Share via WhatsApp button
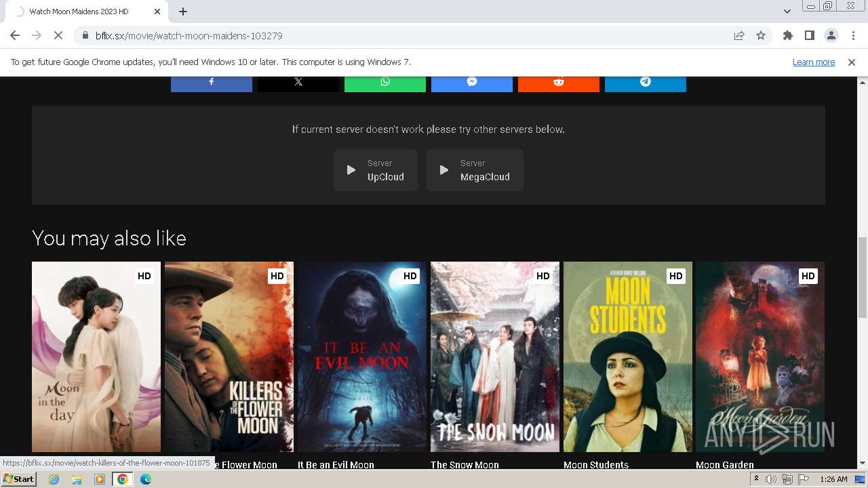This screenshot has height=488, width=868. point(385,84)
